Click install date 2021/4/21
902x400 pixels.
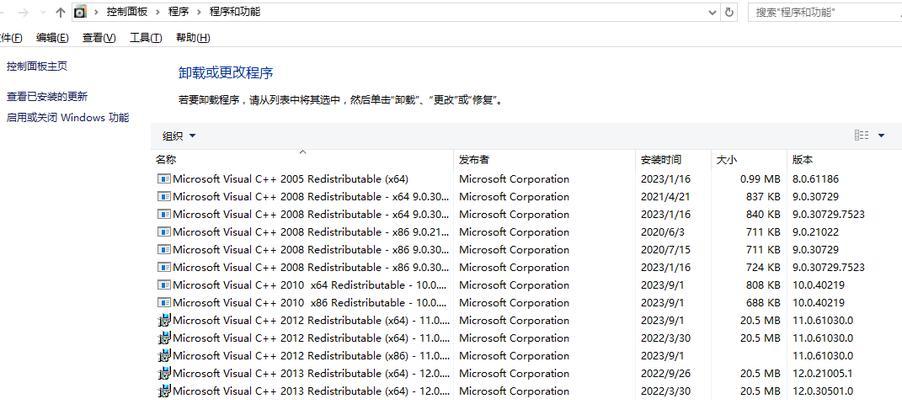pyautogui.click(x=665, y=197)
